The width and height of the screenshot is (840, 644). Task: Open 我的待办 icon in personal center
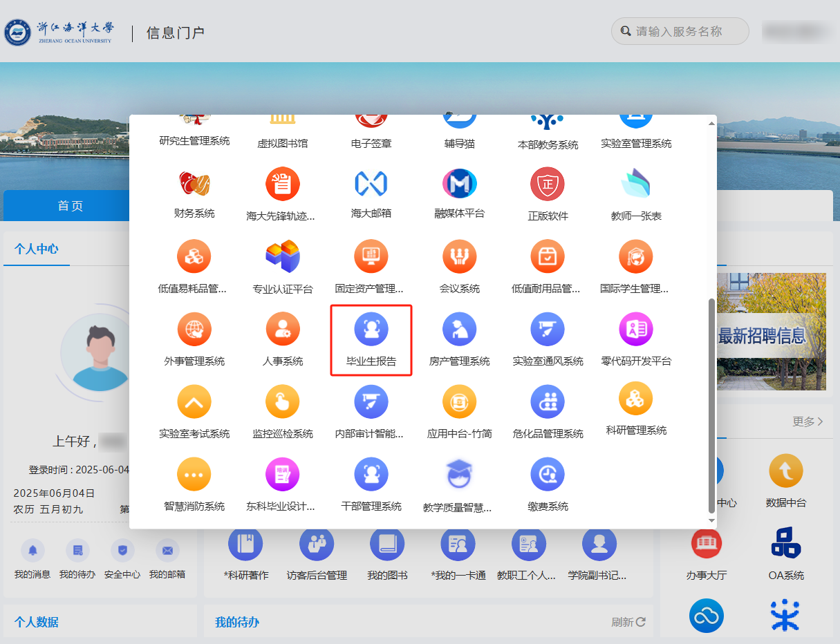click(x=77, y=550)
